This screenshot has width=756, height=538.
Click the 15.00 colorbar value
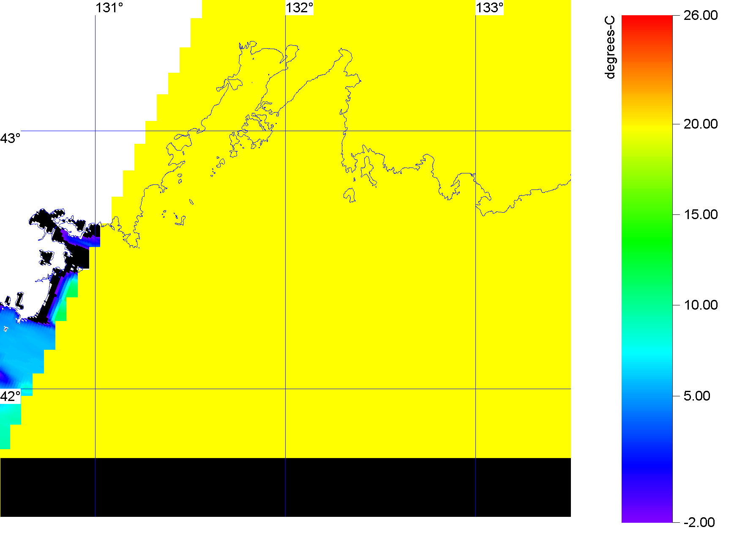(701, 214)
